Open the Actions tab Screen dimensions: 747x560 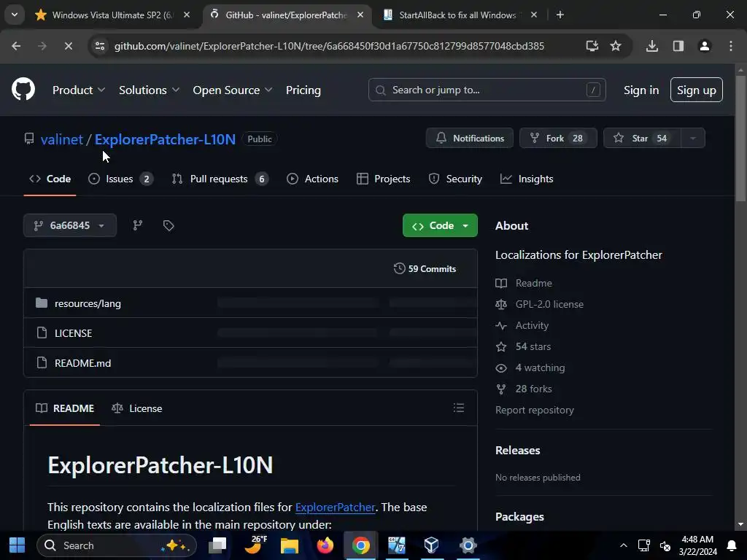click(312, 179)
